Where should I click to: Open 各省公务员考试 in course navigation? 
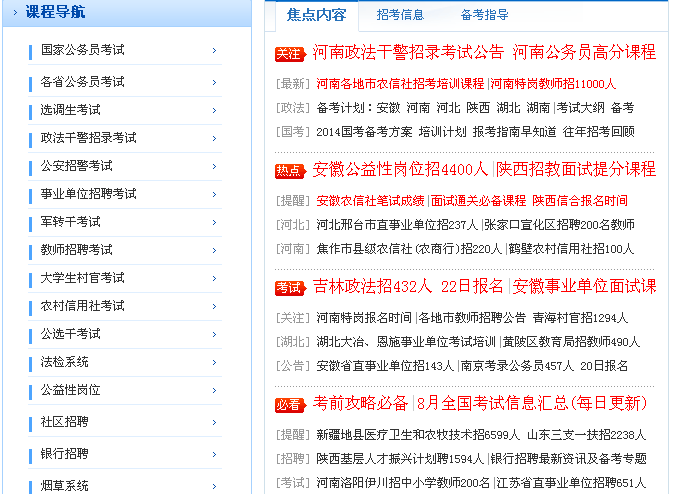click(82, 82)
